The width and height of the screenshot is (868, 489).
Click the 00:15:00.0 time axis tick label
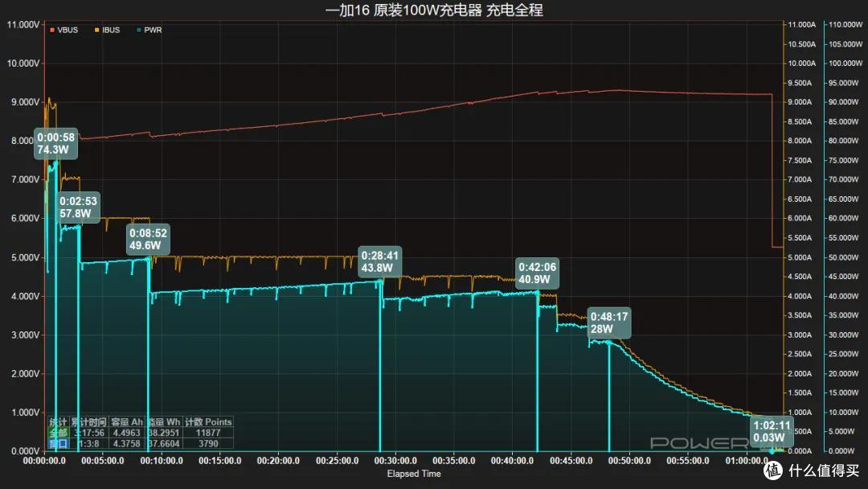219,461
